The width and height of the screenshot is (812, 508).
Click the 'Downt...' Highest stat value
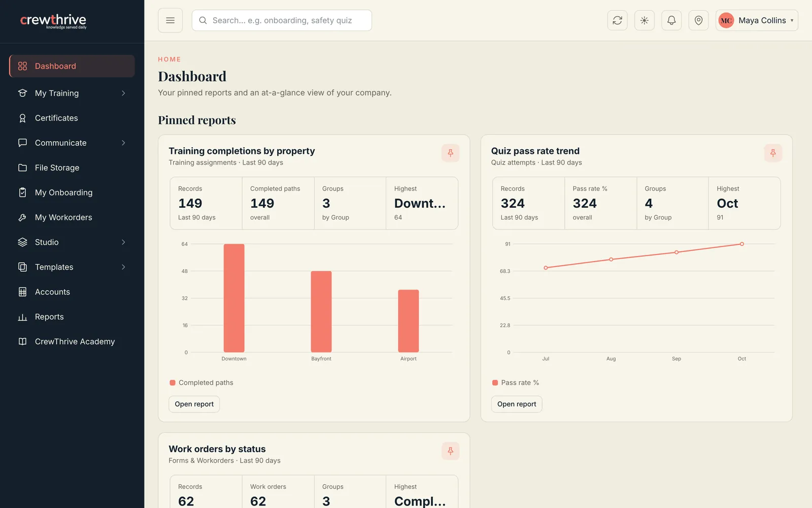420,204
